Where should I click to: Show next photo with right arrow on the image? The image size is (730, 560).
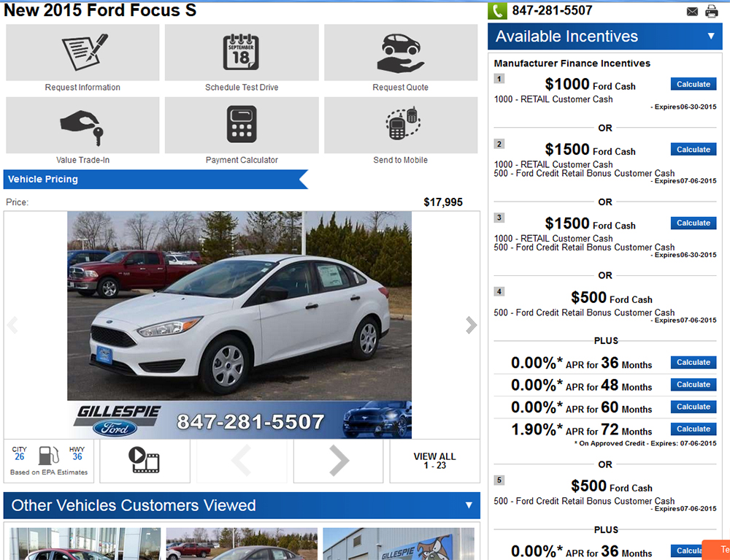[x=471, y=325]
